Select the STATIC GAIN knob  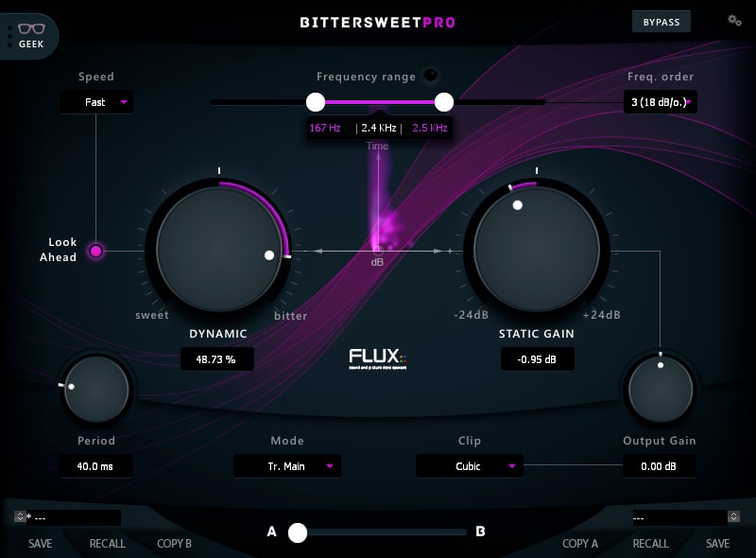pyautogui.click(x=537, y=249)
